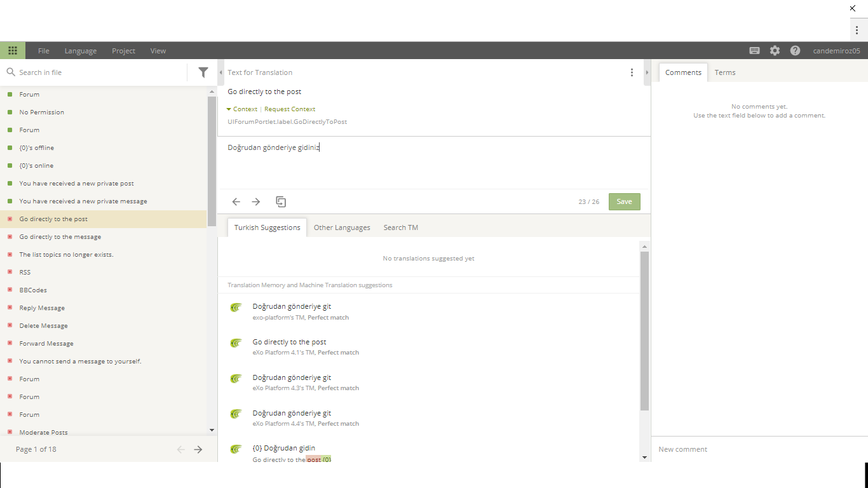Click TM icon beside eXo Platform 4.3 suggestion
868x488 pixels.
pos(236,379)
